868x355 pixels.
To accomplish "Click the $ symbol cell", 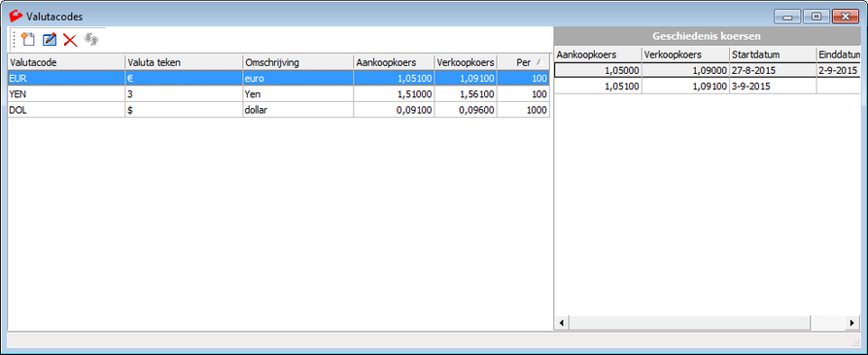I will (x=184, y=110).
